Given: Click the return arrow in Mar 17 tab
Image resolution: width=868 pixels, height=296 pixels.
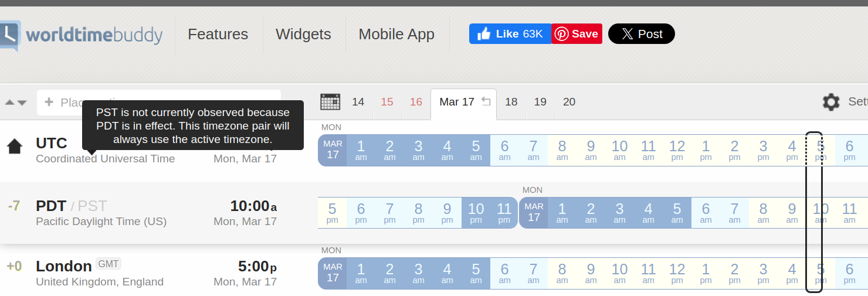Looking at the screenshot, I should 486,101.
